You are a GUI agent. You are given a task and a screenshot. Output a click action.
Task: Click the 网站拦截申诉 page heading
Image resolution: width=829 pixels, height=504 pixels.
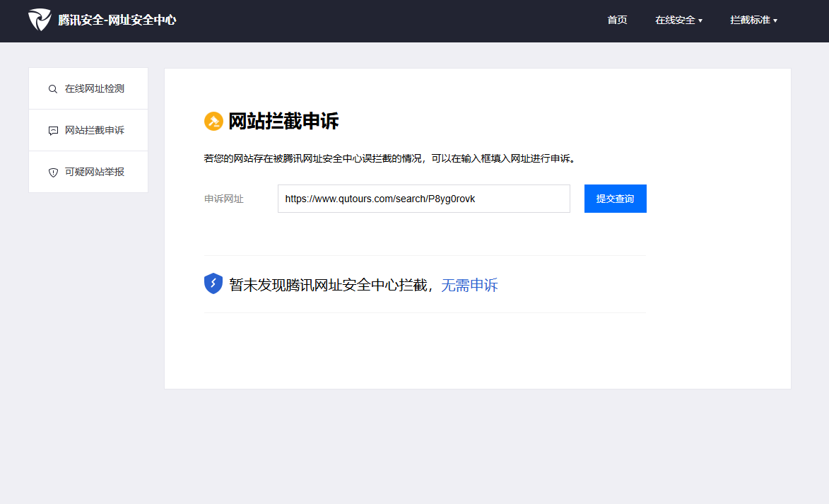[x=283, y=121]
